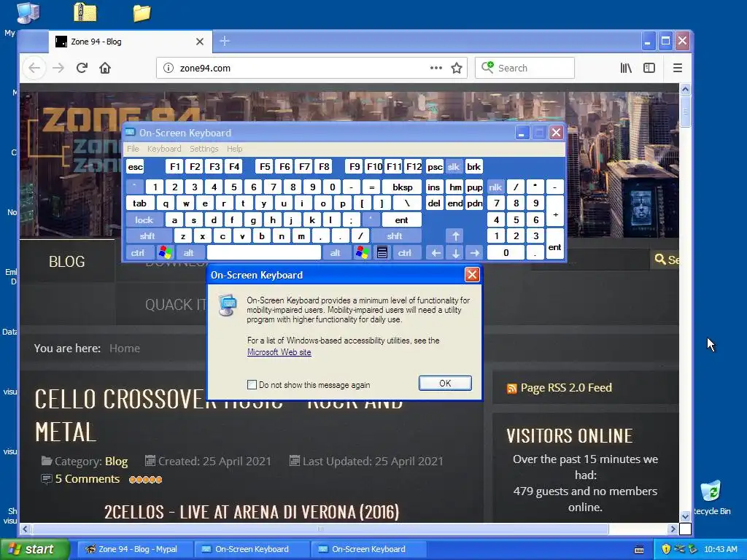Click right Windows logo key on keyboard
This screenshot has width=747, height=560.
point(362,252)
